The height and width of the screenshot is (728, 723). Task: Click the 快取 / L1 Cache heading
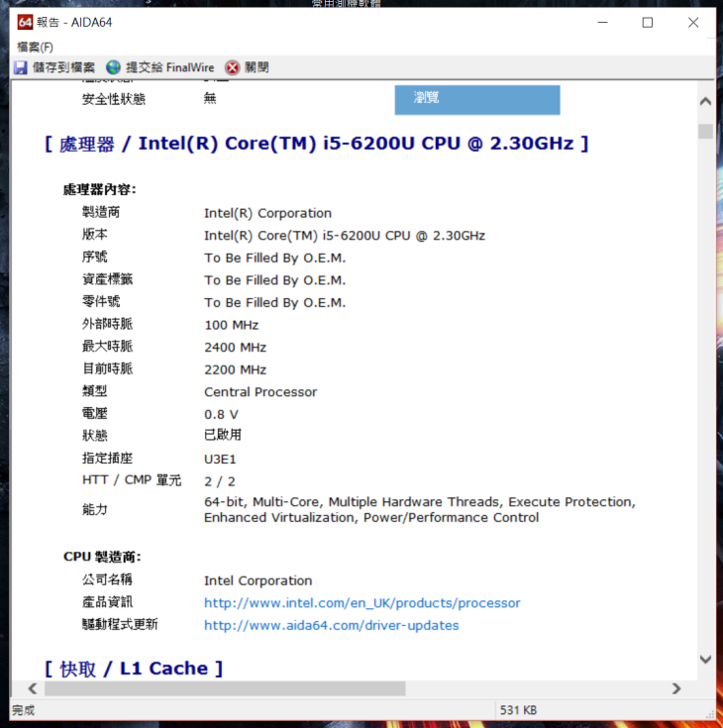click(134, 669)
